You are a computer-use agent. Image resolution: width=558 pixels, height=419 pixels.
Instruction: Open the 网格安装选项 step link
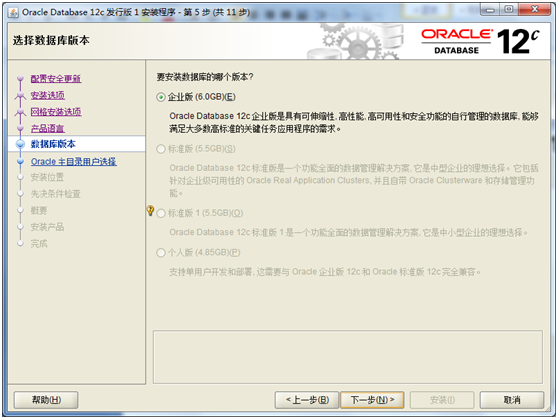pos(56,112)
